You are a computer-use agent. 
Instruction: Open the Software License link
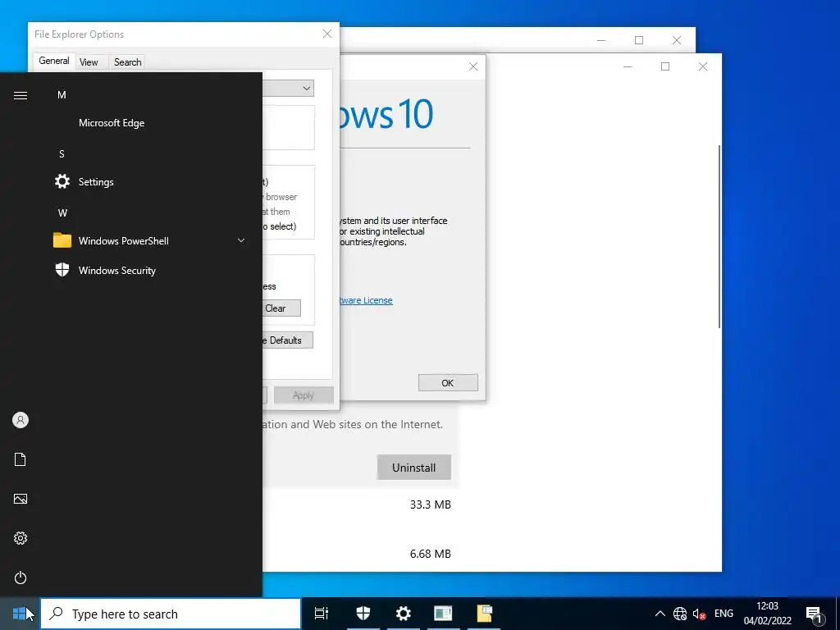pos(367,300)
